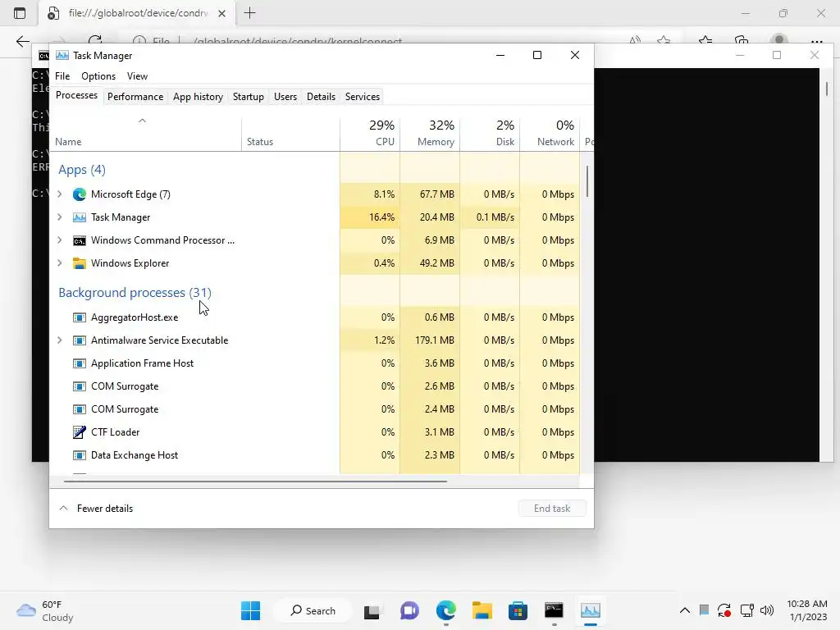Expand the Task Manager process entry

pyautogui.click(x=59, y=217)
